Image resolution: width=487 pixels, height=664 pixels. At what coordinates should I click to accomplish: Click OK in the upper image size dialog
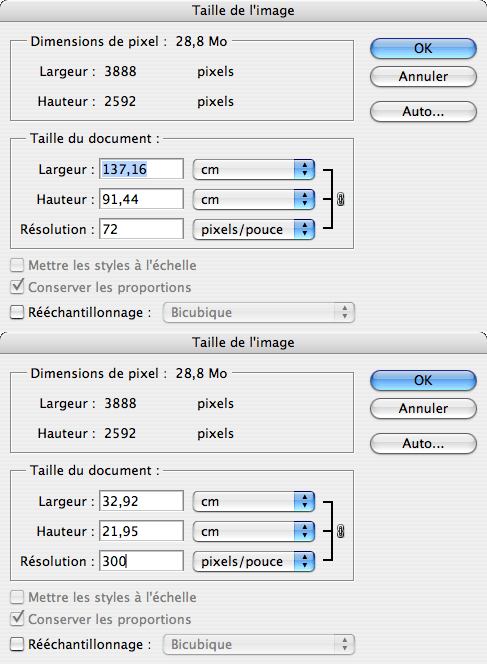pos(423,48)
